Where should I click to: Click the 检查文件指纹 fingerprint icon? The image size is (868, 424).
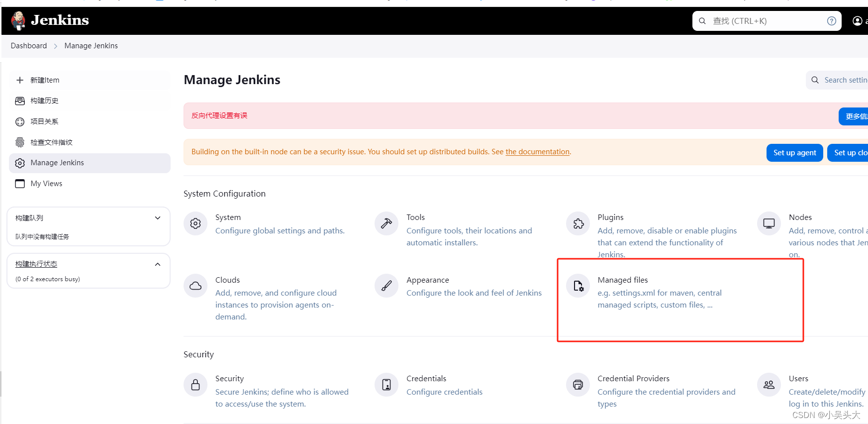click(20, 143)
